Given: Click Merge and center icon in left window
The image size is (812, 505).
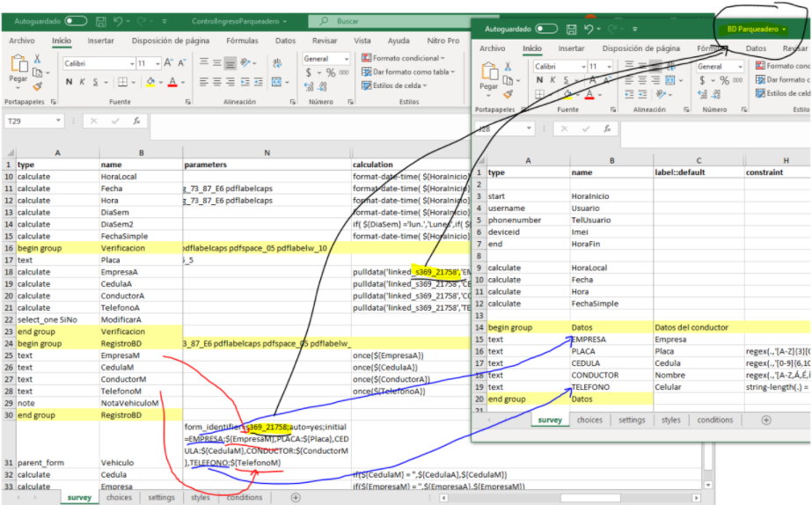Looking at the screenshot, I should click(276, 82).
